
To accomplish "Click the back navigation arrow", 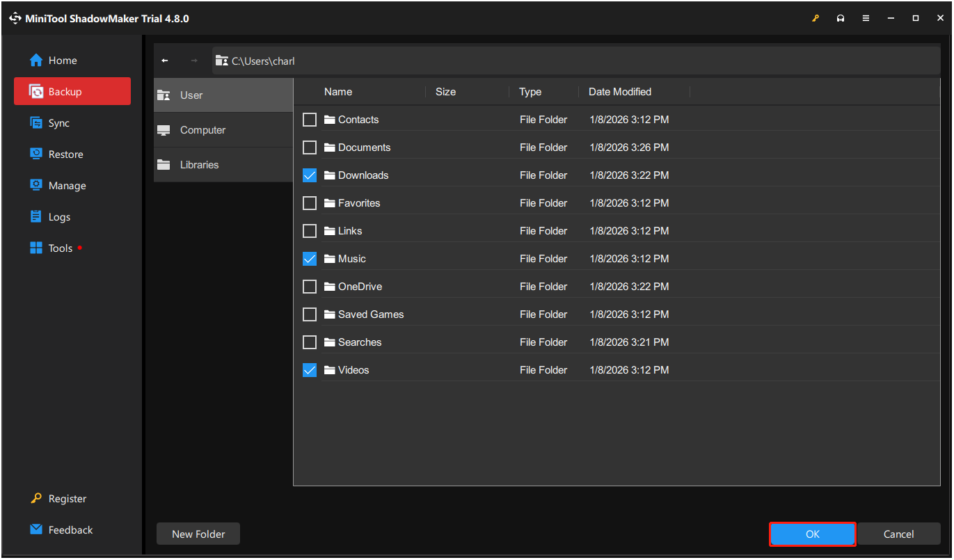I will (165, 61).
